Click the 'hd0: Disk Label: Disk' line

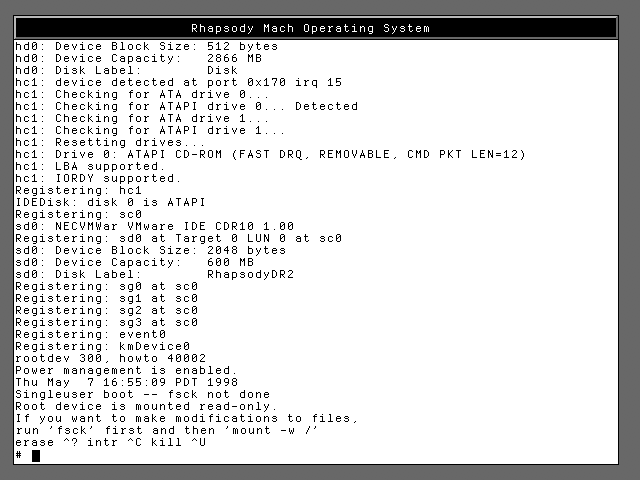(127, 70)
